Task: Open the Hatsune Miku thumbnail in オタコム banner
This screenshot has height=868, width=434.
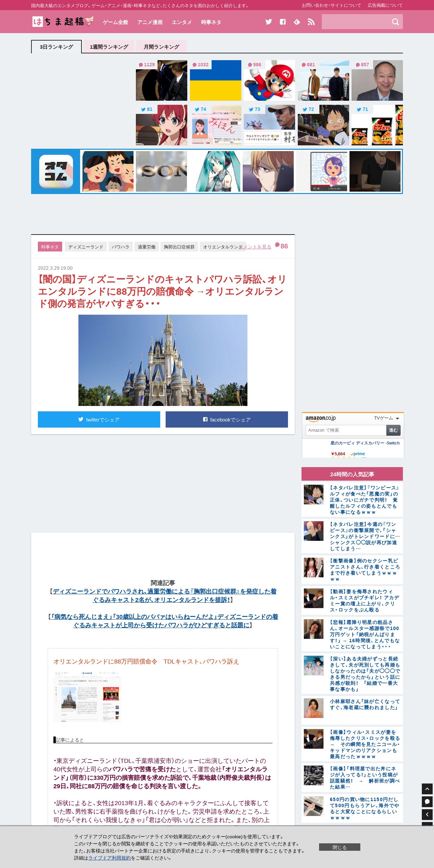Action: (215, 171)
